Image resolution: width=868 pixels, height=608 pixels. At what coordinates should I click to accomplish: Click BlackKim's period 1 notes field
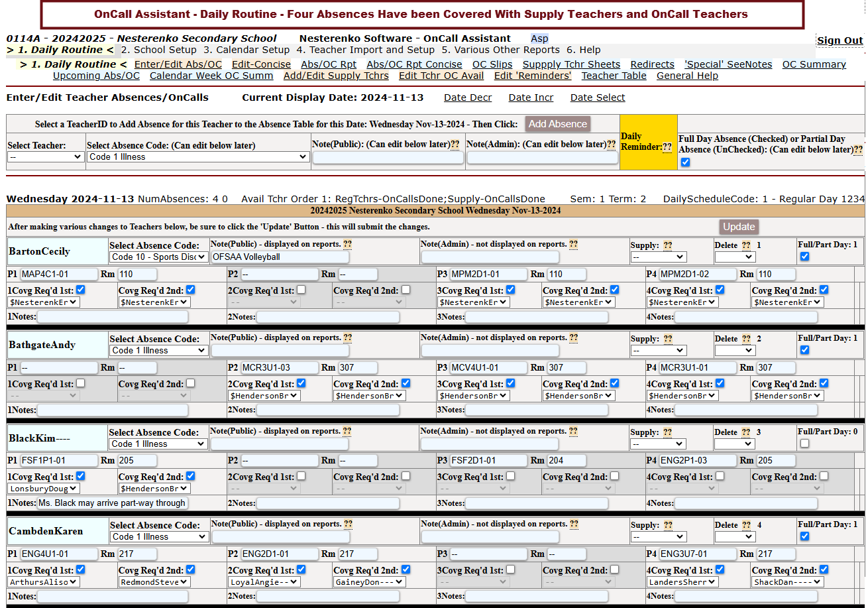pos(112,503)
